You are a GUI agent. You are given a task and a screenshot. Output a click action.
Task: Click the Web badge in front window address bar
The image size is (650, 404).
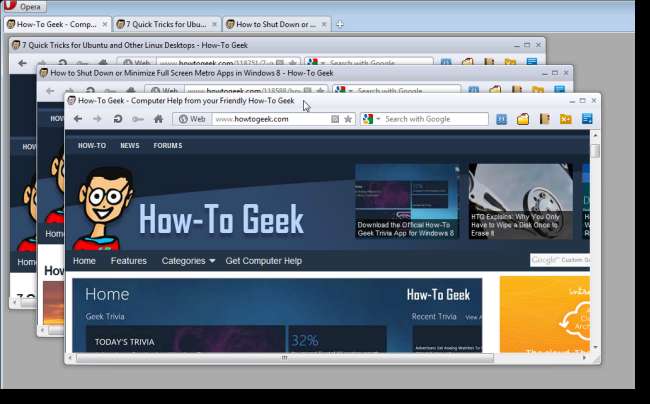tap(192, 119)
